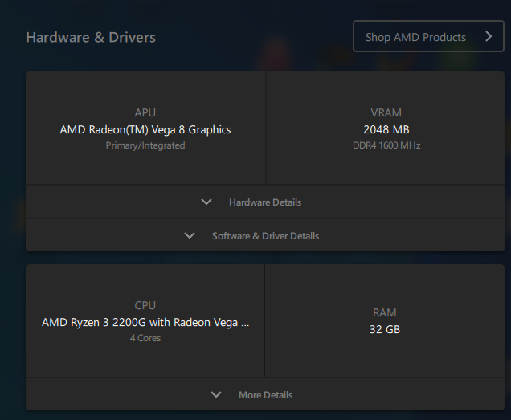Click the AMD Radeon(TM) Vega 8 Graphics name

click(145, 129)
